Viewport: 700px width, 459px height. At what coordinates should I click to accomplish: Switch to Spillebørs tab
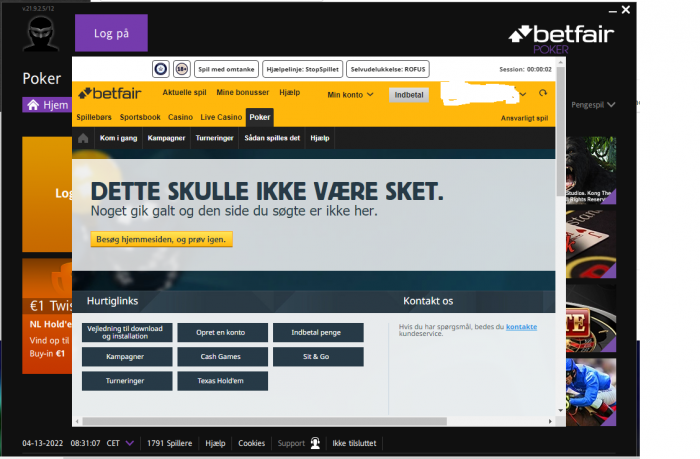94,117
